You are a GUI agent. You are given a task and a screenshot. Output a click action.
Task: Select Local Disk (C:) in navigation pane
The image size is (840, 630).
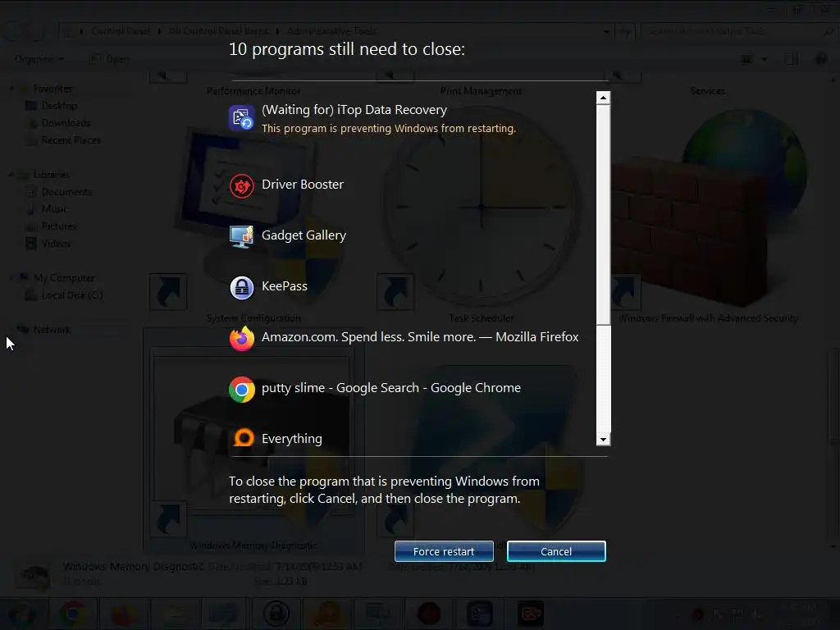[x=72, y=294]
